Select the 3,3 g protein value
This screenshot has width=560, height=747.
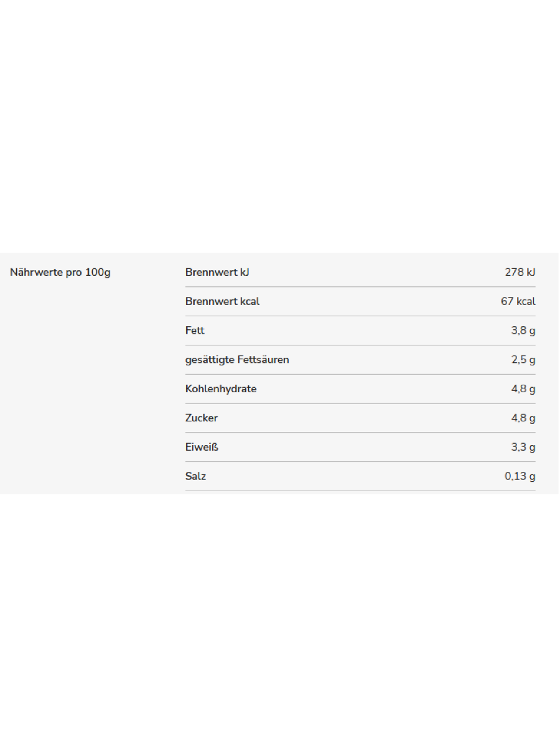(523, 447)
